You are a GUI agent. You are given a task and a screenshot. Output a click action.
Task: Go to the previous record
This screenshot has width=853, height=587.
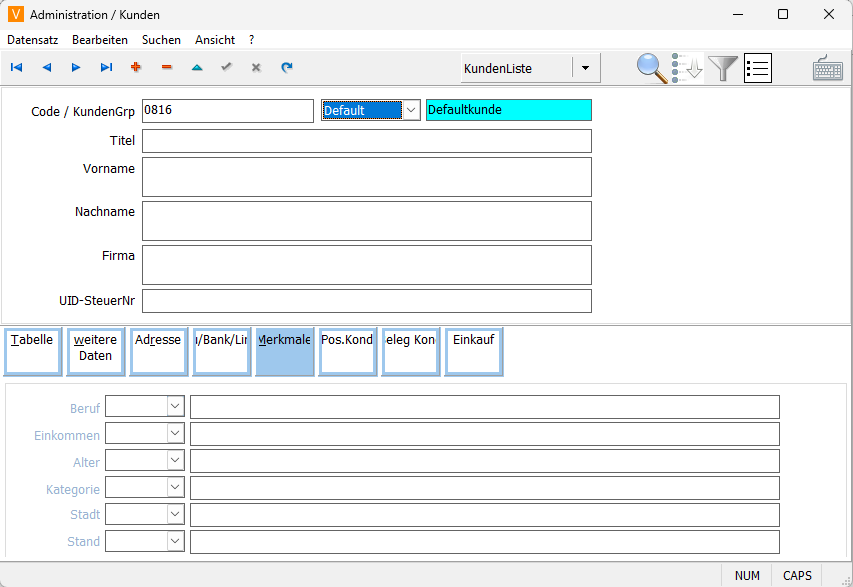click(46, 68)
